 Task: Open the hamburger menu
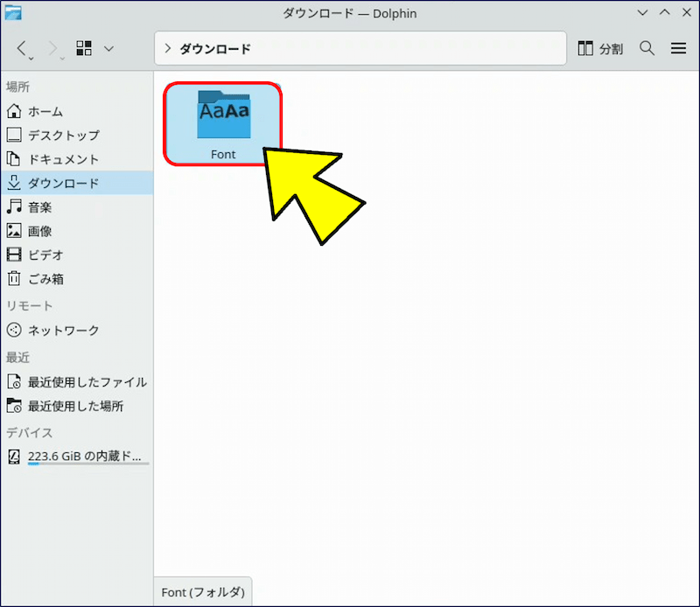click(678, 49)
